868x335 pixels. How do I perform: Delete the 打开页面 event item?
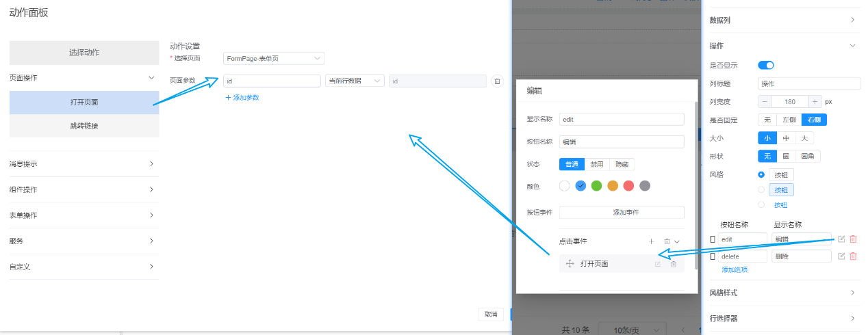674,264
